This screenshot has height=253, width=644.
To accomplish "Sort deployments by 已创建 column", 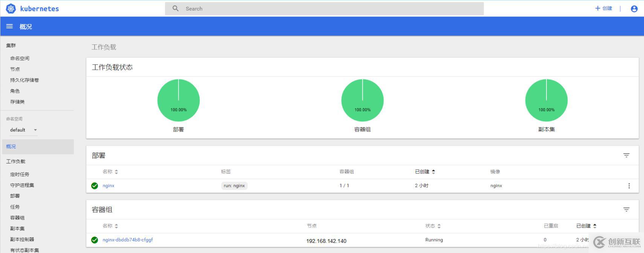I will [x=425, y=172].
